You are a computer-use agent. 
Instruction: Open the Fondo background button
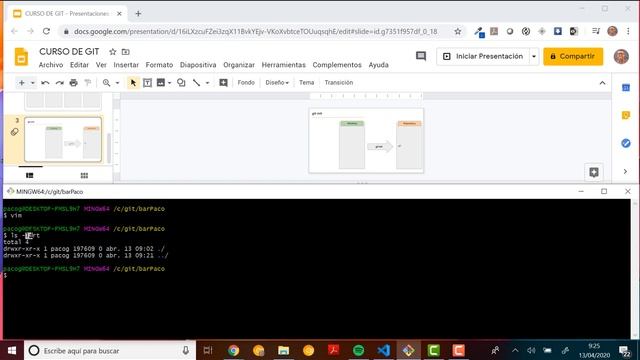tap(246, 82)
